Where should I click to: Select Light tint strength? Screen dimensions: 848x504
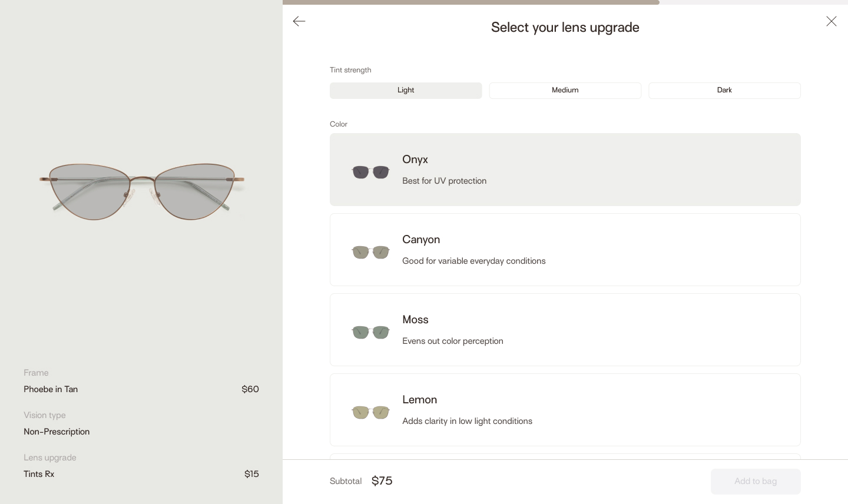coord(406,91)
